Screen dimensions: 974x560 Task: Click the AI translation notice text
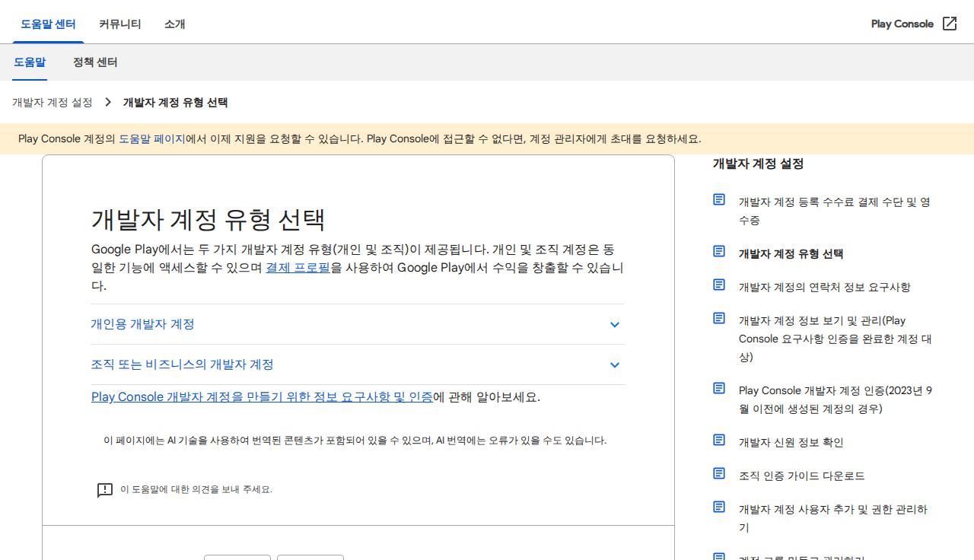[x=355, y=440]
